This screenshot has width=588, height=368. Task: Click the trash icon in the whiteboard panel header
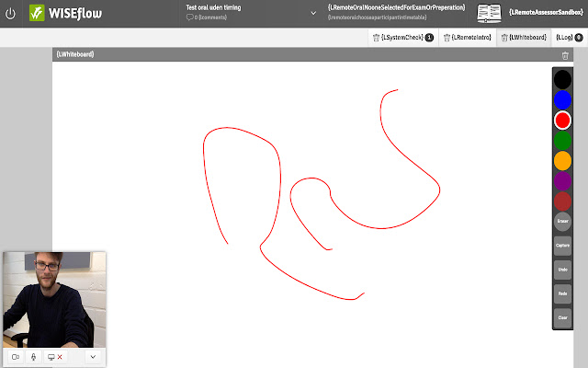(x=565, y=55)
